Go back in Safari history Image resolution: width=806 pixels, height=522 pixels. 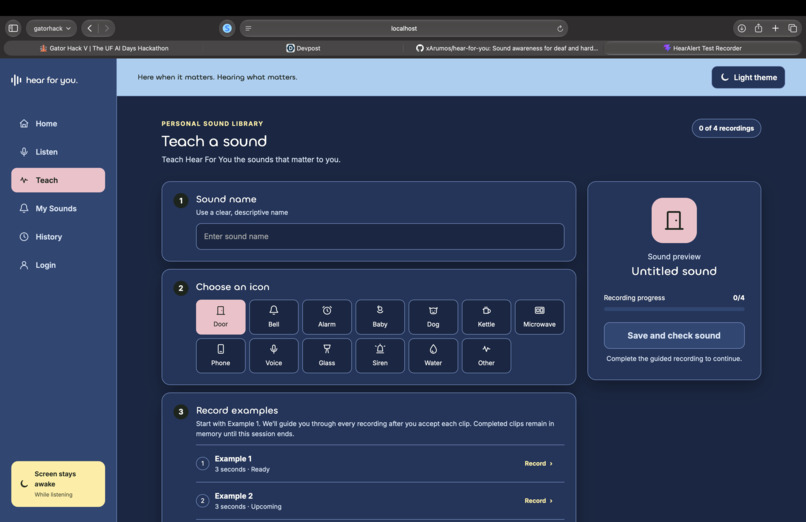click(x=90, y=28)
